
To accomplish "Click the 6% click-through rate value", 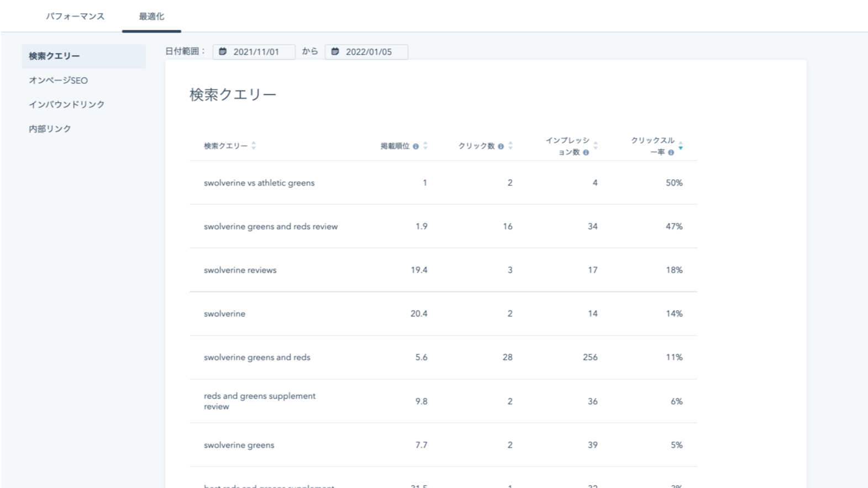I will coord(677,401).
